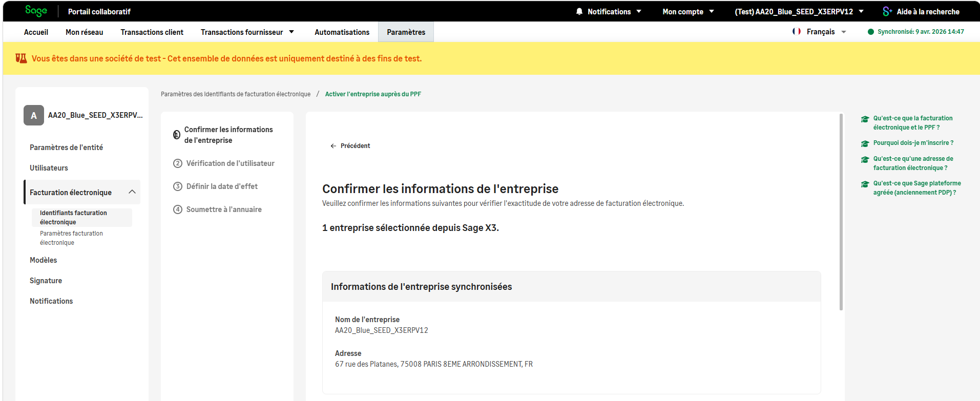Open Utilisateurs in the sidebar
The image size is (980, 401).
(x=49, y=168)
